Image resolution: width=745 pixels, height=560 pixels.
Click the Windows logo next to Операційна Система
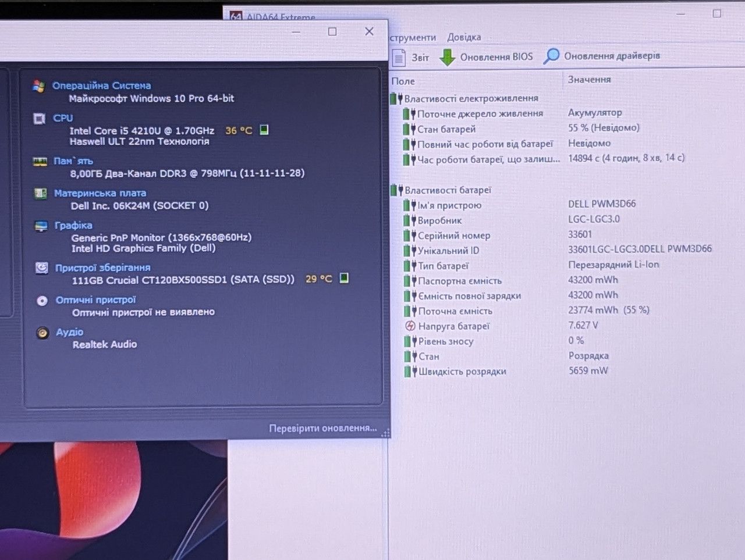[39, 86]
